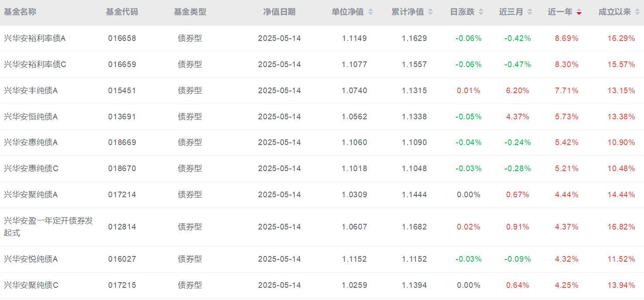
Task: Select fund code 013691
Action: coord(122,117)
